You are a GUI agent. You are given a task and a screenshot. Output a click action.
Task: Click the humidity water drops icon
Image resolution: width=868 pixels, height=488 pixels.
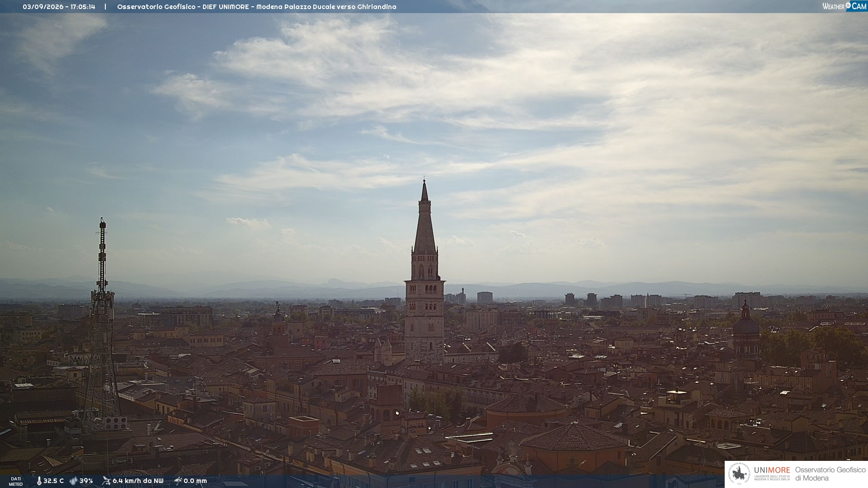click(73, 481)
